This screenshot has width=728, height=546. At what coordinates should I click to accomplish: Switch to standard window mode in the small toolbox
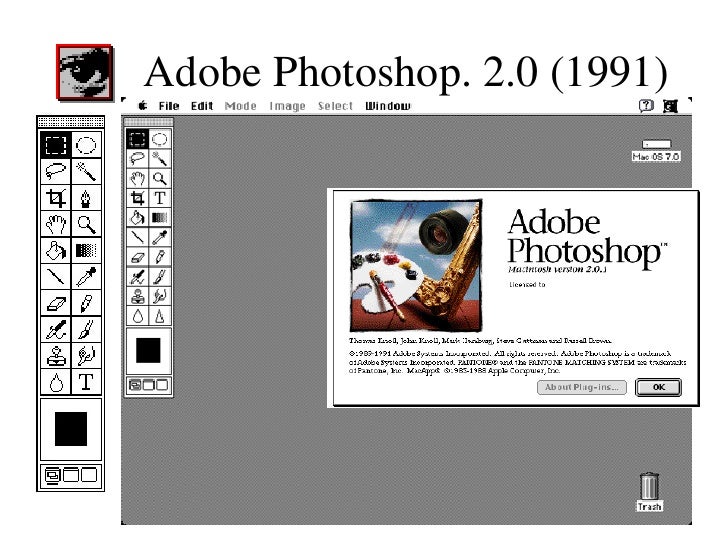click(135, 385)
